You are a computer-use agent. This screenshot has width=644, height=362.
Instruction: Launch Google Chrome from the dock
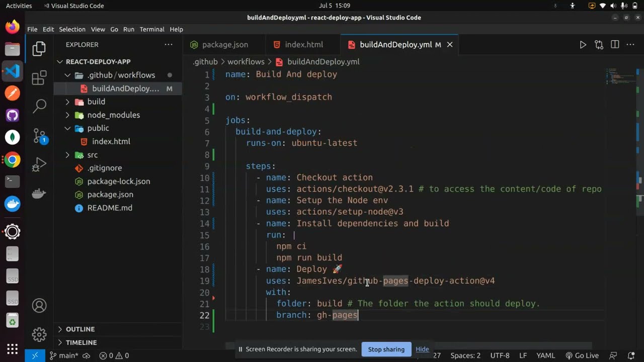pos(13,160)
